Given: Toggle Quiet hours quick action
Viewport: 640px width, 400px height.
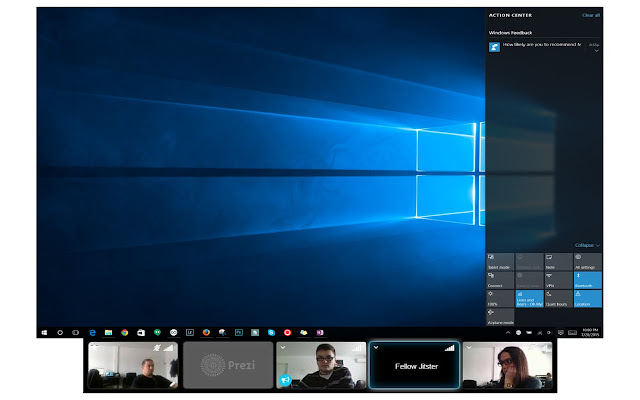Looking at the screenshot, I should coord(558,299).
